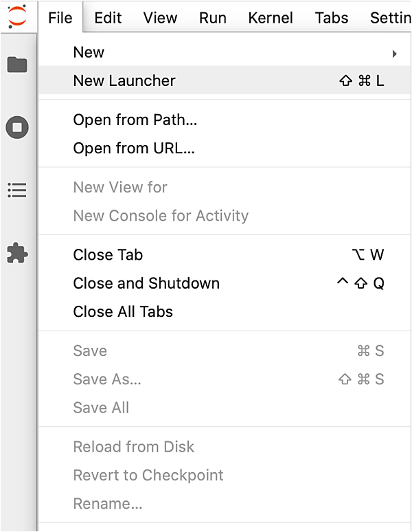Click the JupyterLab logo icon
412x532 pixels.
[17, 16]
